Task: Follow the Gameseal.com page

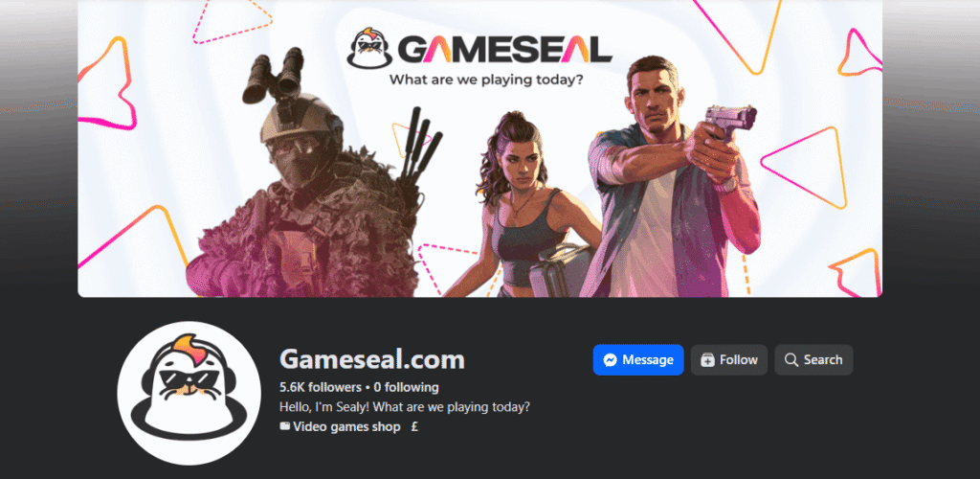Action: click(x=728, y=360)
